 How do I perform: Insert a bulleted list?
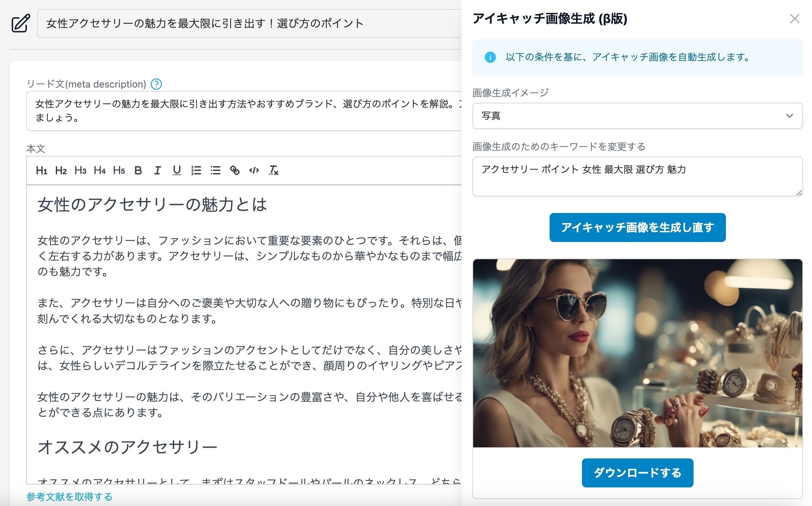(215, 170)
